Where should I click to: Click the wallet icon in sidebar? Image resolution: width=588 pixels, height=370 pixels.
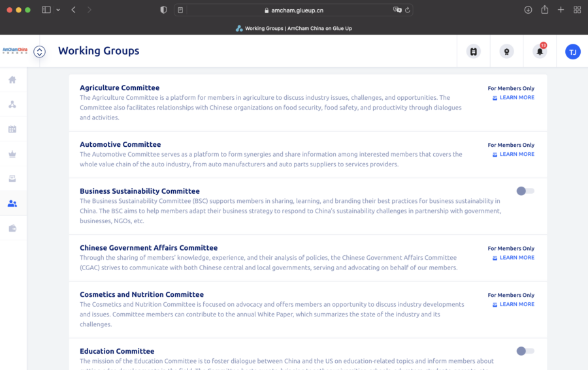coord(12,228)
